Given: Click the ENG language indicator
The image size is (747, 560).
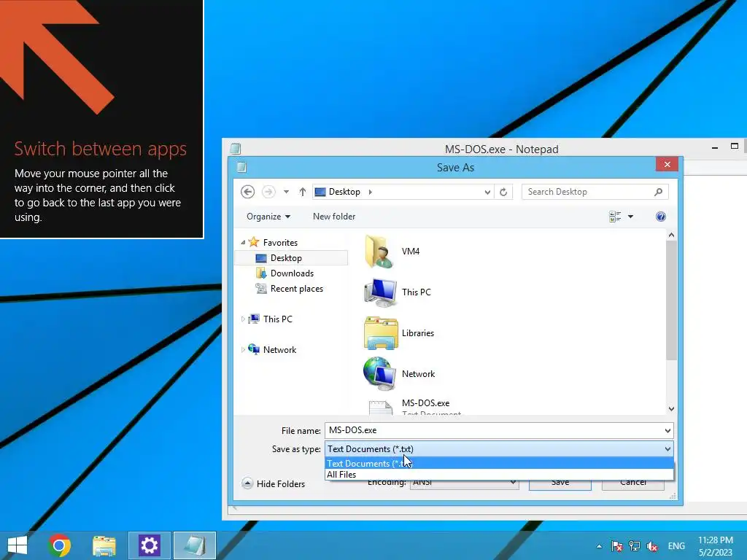Looking at the screenshot, I should (676, 546).
